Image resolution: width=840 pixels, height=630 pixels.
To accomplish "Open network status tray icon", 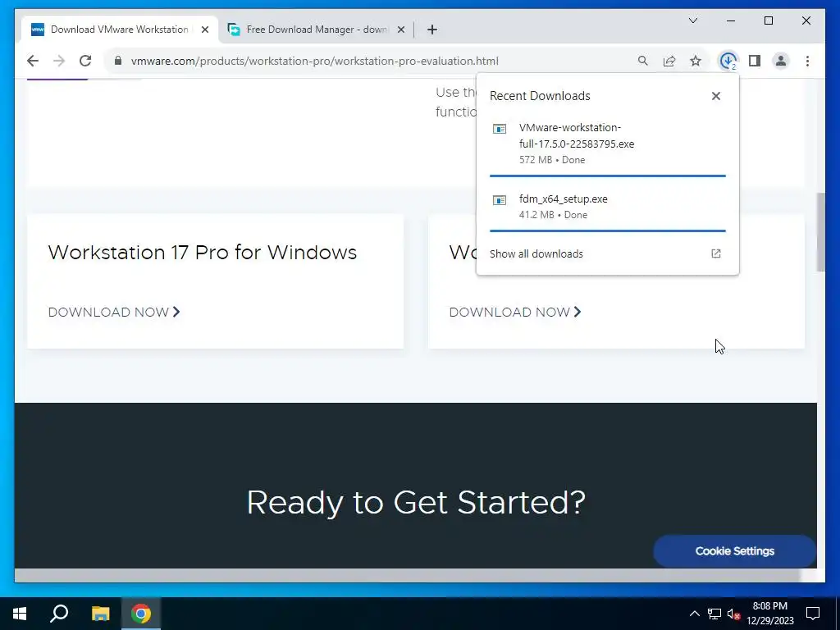I will point(714,614).
